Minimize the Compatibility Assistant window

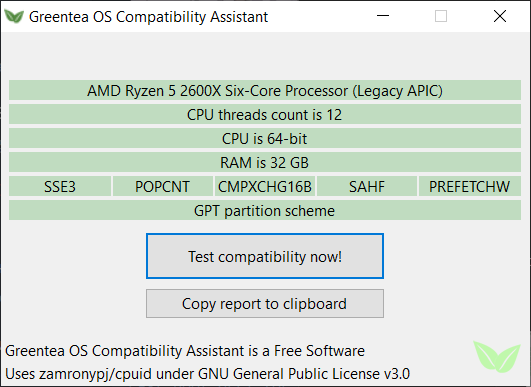coord(383,16)
